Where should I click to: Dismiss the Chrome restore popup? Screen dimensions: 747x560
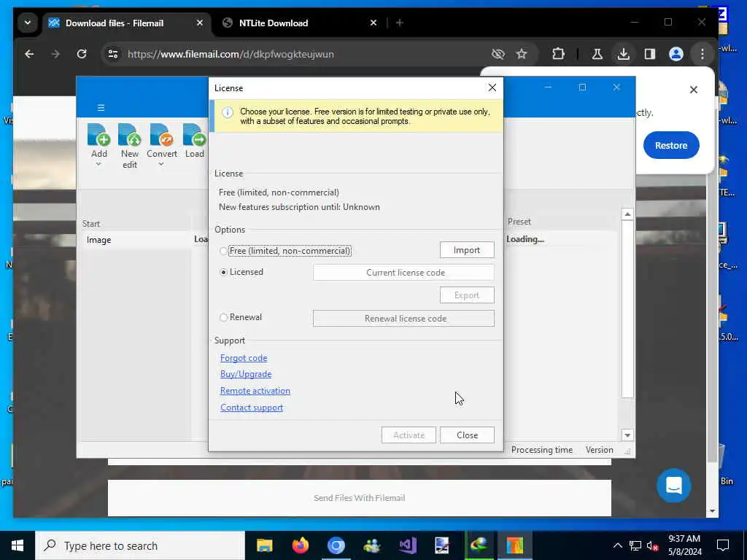[694, 90]
